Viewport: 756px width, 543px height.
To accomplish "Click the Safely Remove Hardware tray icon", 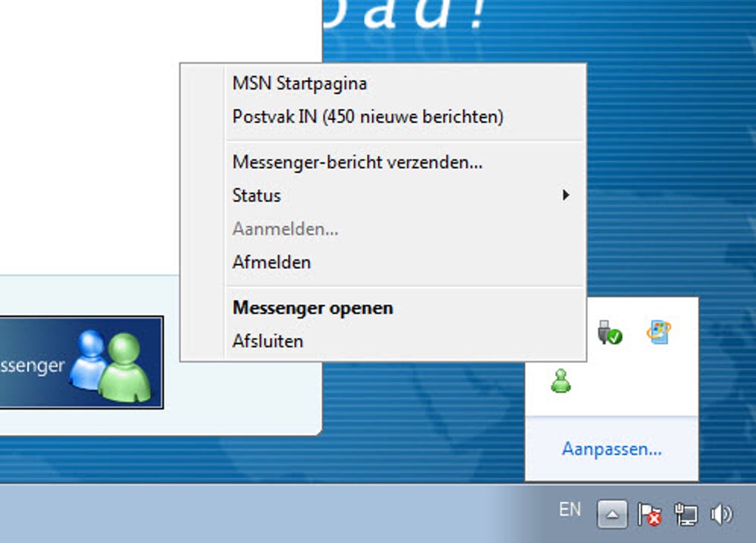I will (609, 332).
